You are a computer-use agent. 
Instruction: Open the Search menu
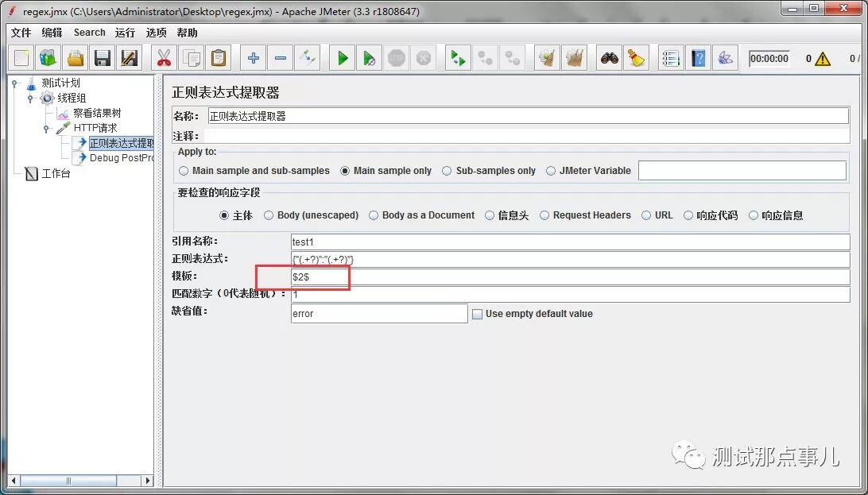[90, 33]
